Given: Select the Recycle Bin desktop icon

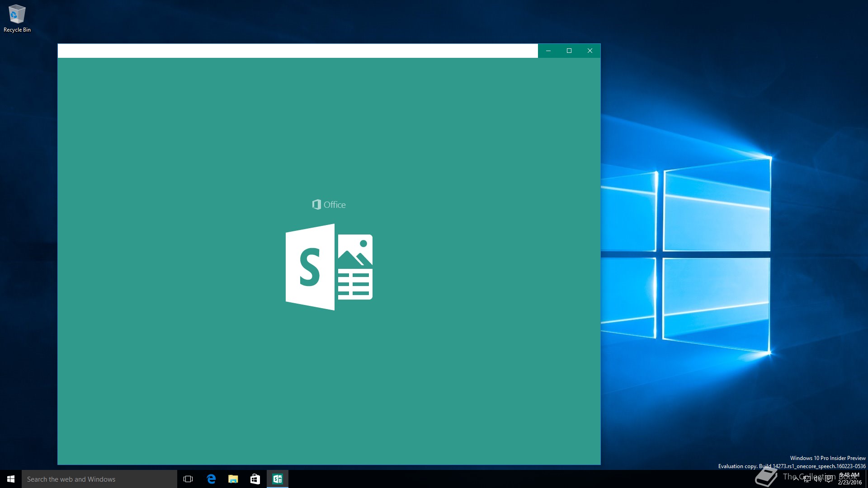Looking at the screenshot, I should click(x=17, y=19).
